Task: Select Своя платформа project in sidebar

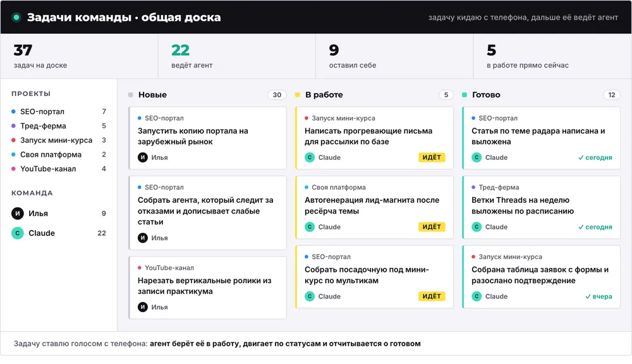Action: point(59,154)
